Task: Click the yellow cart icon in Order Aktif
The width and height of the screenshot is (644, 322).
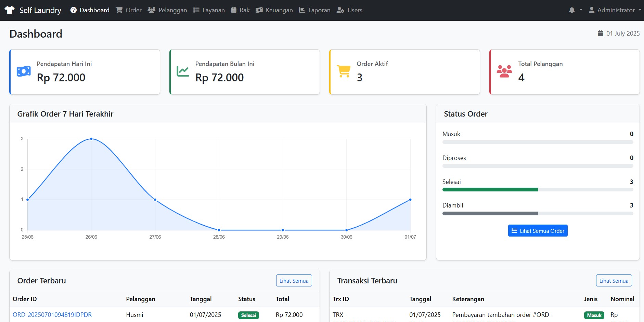Action: pos(344,71)
